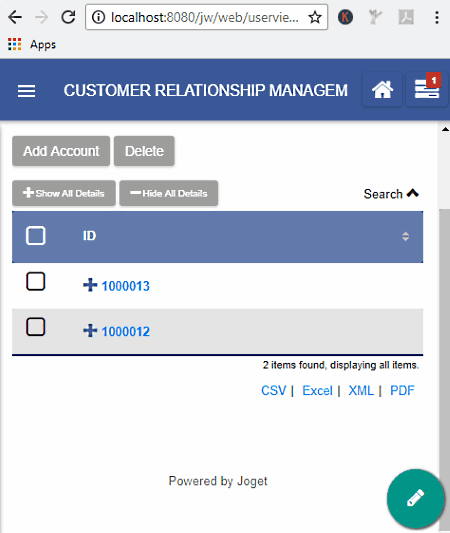
Task: Bookmark this page with the star icon
Action: click(x=315, y=17)
